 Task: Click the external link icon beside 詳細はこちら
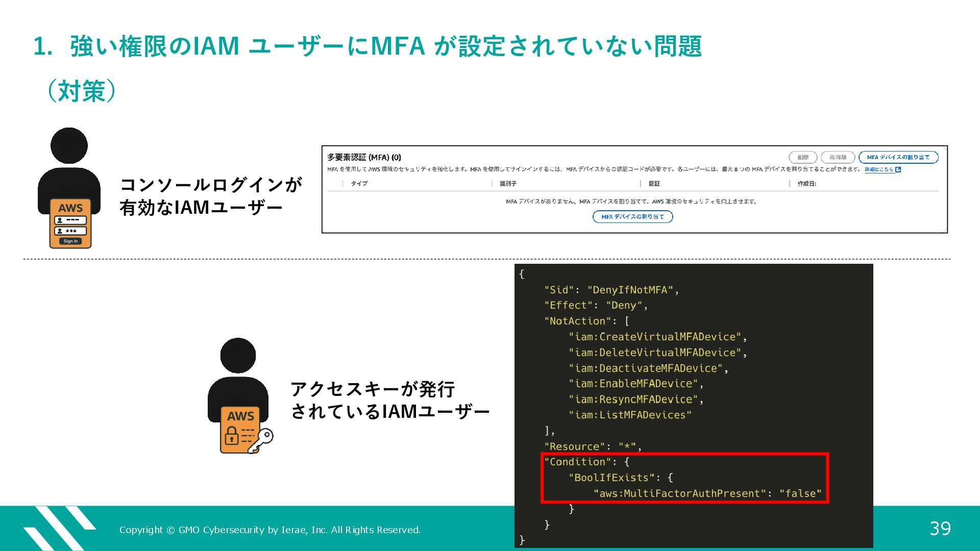898,170
